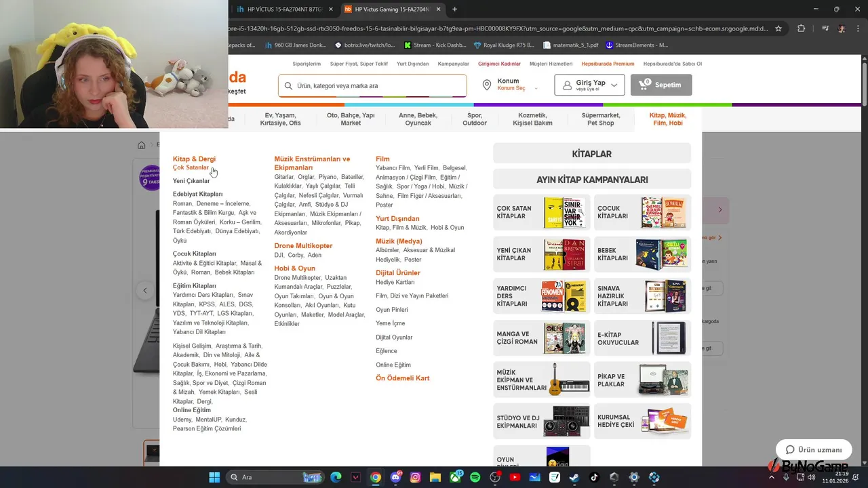Open the Sepetim shopping cart button
The width and height of the screenshot is (868, 488).
[661, 85]
